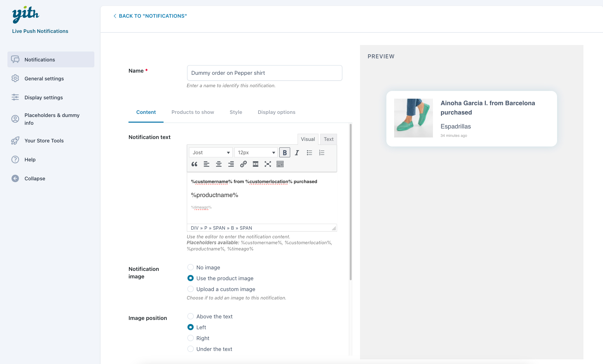Switch to Products to show tab
603x364 pixels.
(193, 112)
